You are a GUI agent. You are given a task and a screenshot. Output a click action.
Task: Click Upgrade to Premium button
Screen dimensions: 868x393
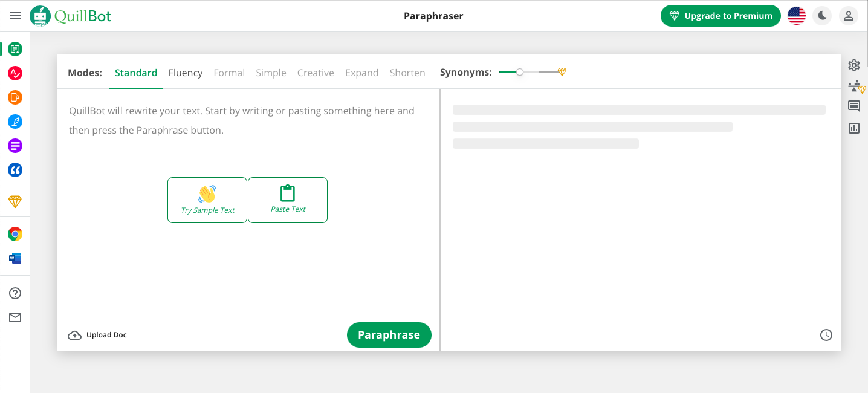[721, 16]
